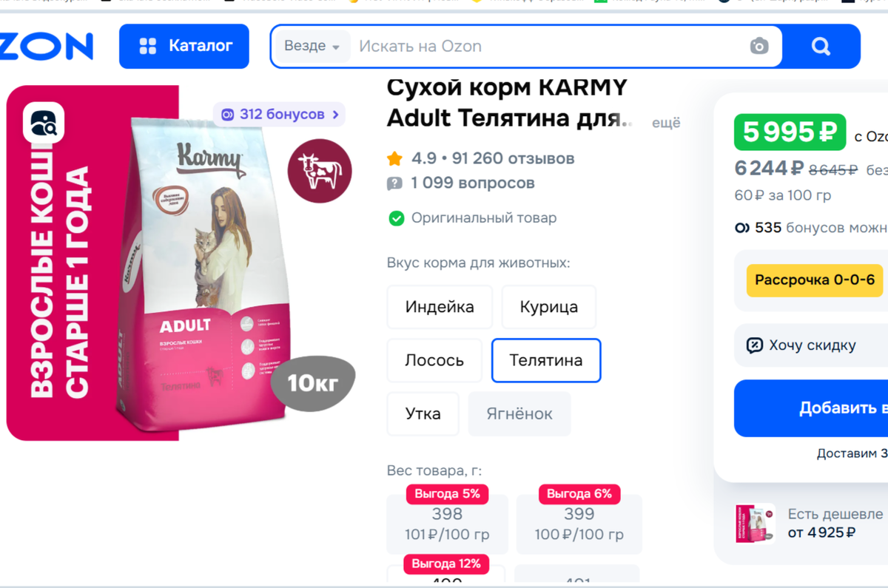Viewport: 888px width, 588px height.
Task: Click the questions speech-bubble icon
Action: pyautogui.click(x=394, y=183)
